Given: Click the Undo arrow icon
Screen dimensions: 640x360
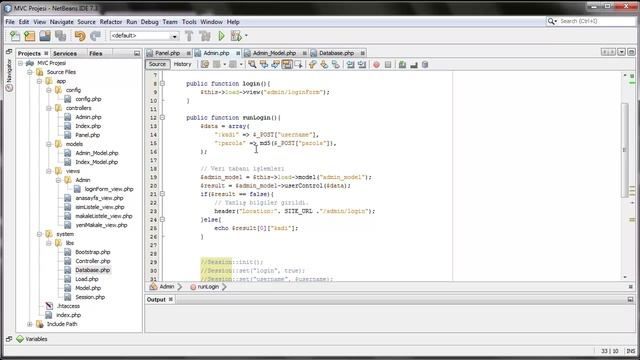Looking at the screenshot, I should coord(80,36).
